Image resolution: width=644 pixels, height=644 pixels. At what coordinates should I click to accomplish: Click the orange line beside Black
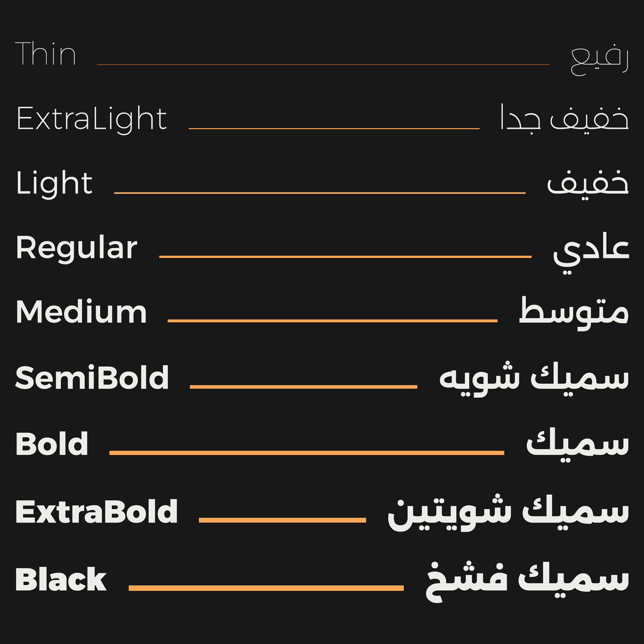pos(266,588)
